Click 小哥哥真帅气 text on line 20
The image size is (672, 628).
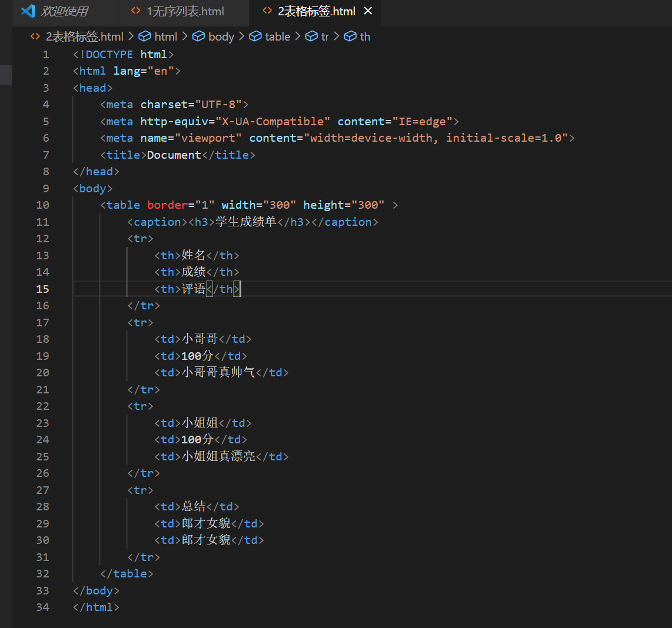(x=218, y=373)
